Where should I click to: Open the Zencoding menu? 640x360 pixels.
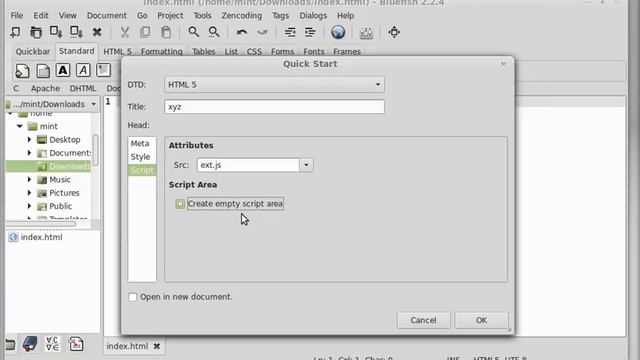(242, 16)
